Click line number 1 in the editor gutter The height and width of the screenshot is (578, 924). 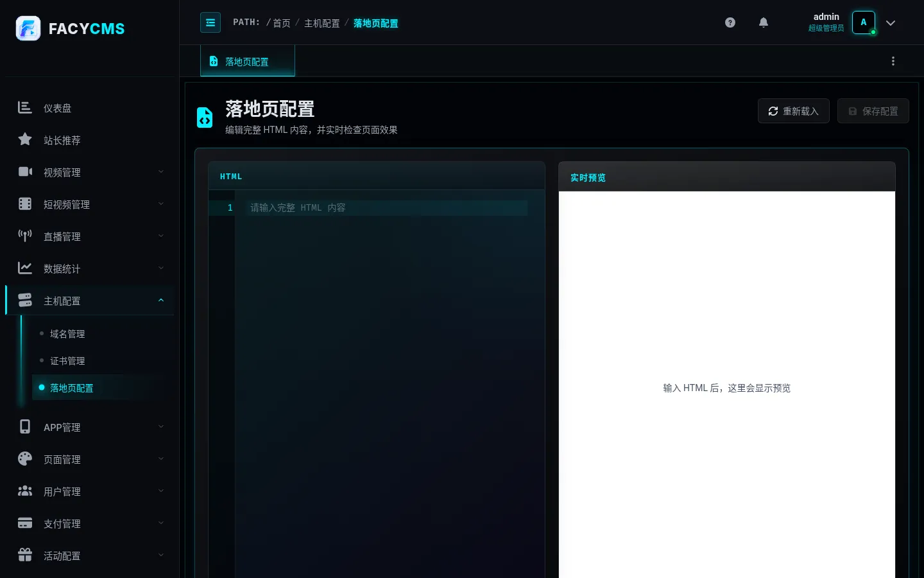[x=230, y=207]
